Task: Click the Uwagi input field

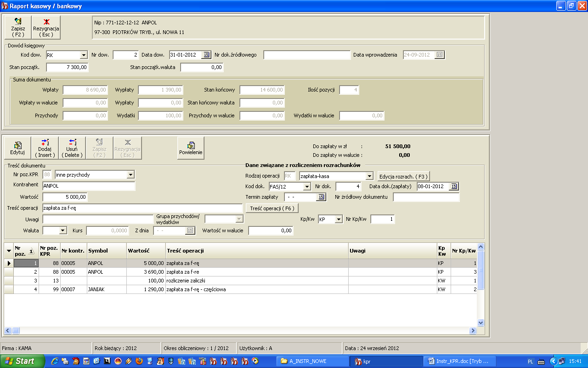Action: coord(98,219)
